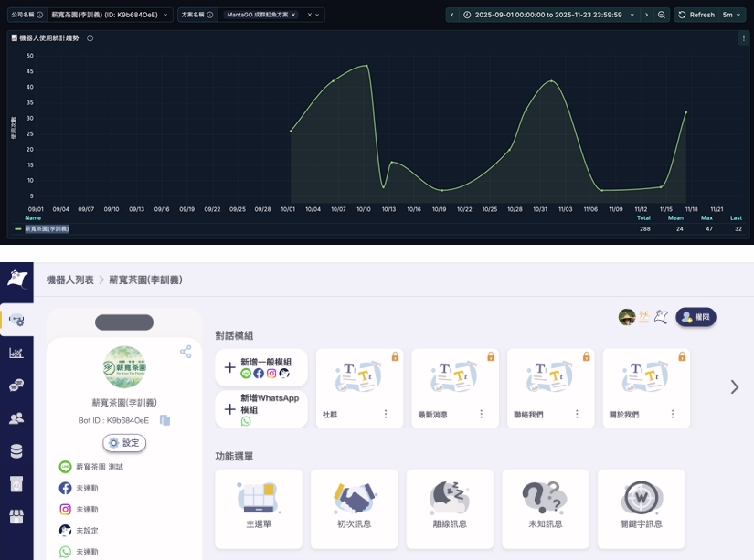Expand the 公司名稱 dropdown

tap(165, 15)
